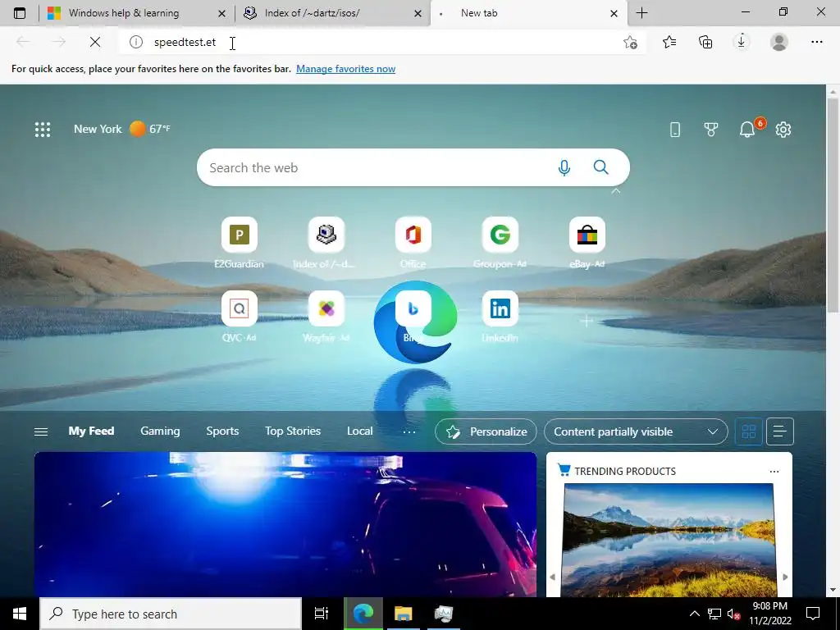Open page settings gear icon
Image resolution: width=840 pixels, height=630 pixels.
[783, 129]
